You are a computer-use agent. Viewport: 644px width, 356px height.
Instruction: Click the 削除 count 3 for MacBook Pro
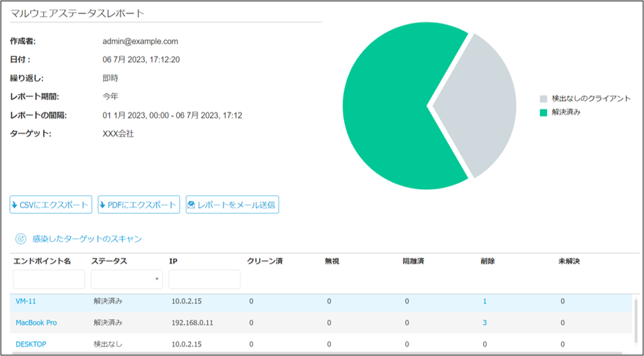click(485, 323)
